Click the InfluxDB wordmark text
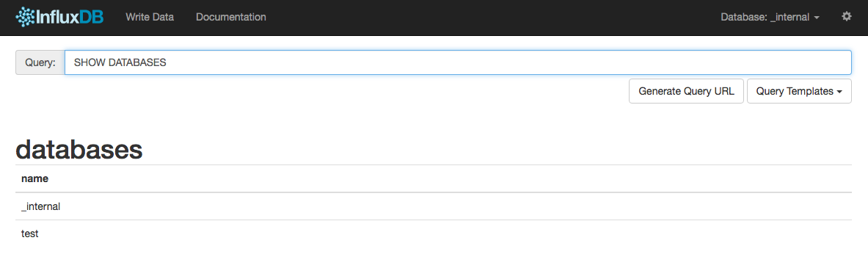868x268 pixels. 70,17
